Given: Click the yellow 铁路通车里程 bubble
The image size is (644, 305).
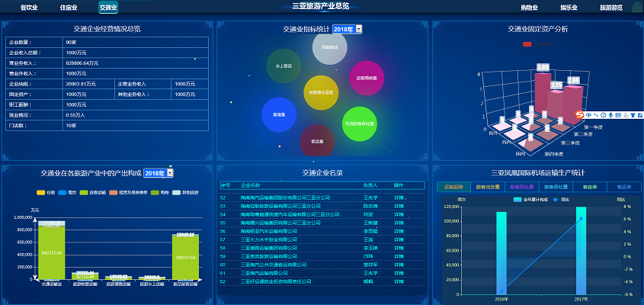Looking at the screenshot, I should 321,92.
